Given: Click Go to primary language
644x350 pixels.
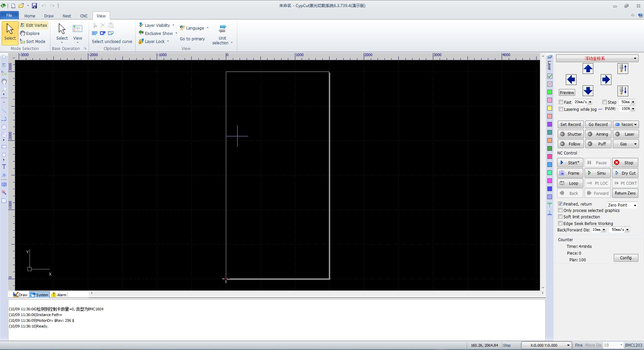Looking at the screenshot, I should pos(192,39).
